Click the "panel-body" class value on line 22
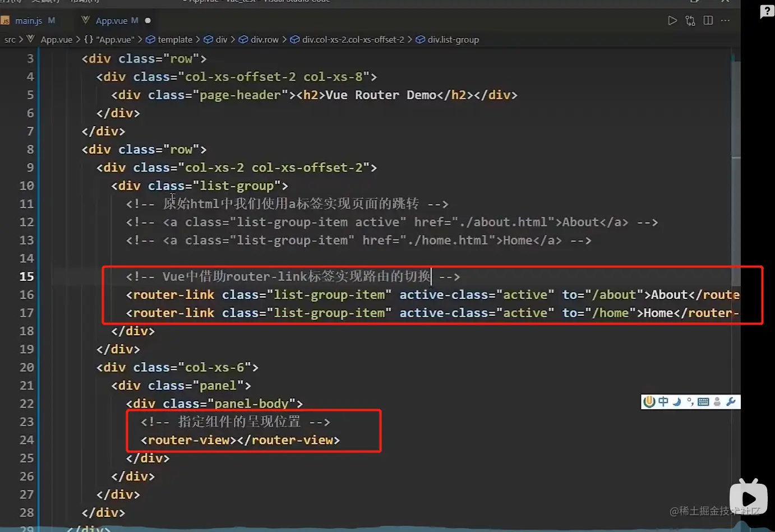 coord(251,404)
